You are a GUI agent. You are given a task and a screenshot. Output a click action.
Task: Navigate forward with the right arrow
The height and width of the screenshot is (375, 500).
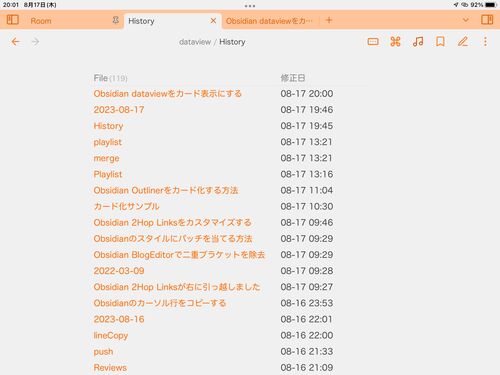click(35, 42)
